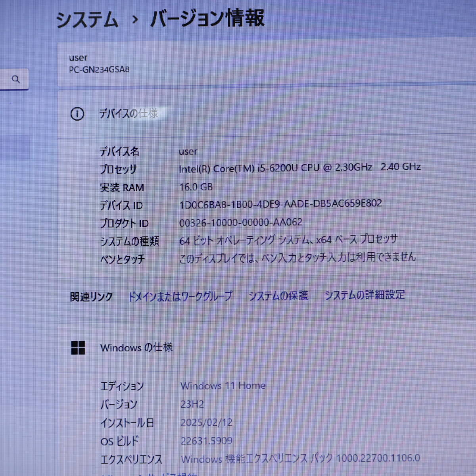Click the user name heading at top card
The width and height of the screenshot is (476, 476).
coord(78,58)
